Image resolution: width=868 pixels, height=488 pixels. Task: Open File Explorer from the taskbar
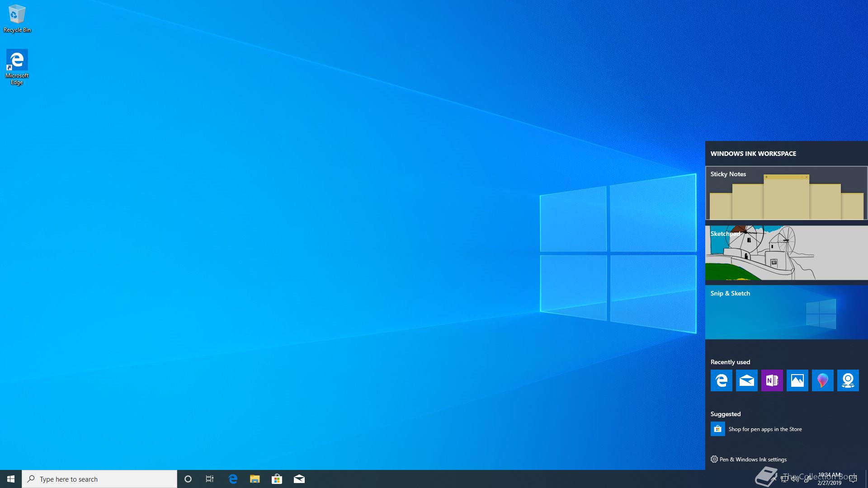pos(255,479)
